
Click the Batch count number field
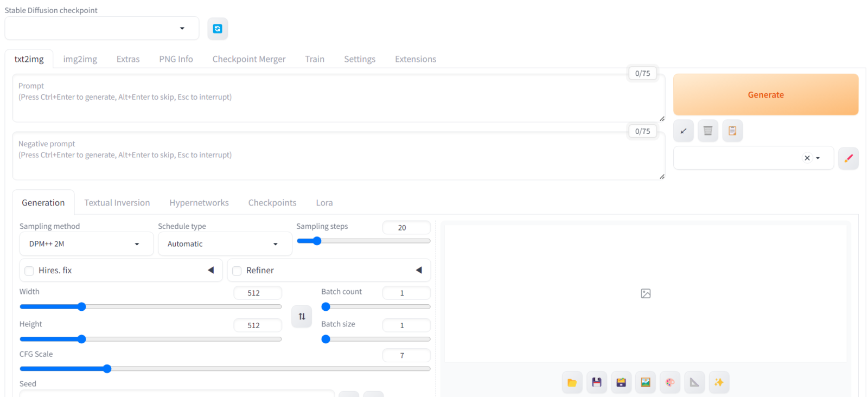coord(406,293)
